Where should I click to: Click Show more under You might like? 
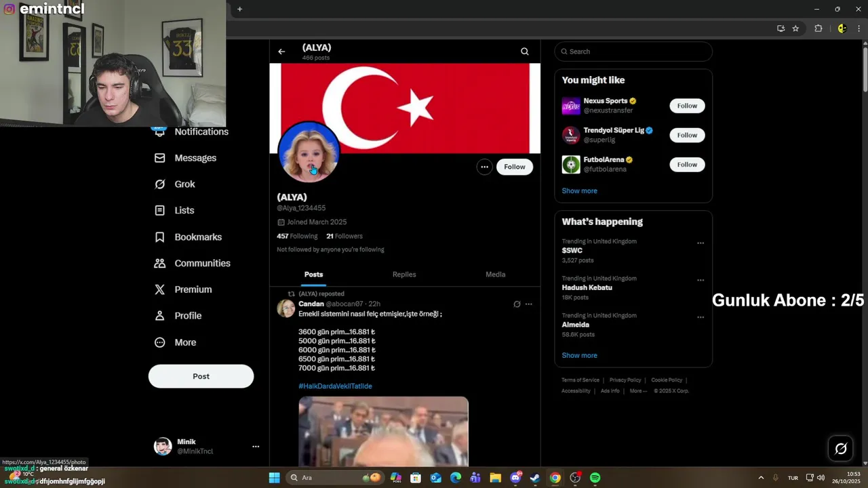pyautogui.click(x=579, y=191)
